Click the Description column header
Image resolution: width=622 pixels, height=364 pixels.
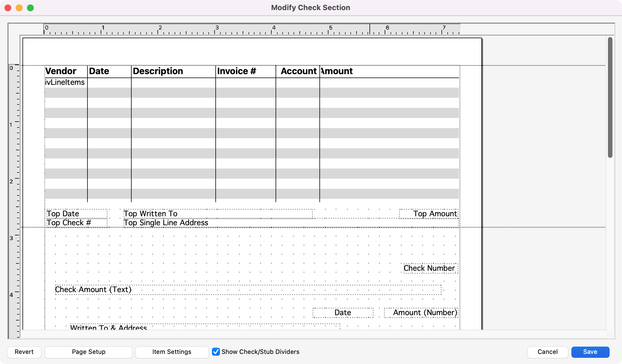(158, 71)
